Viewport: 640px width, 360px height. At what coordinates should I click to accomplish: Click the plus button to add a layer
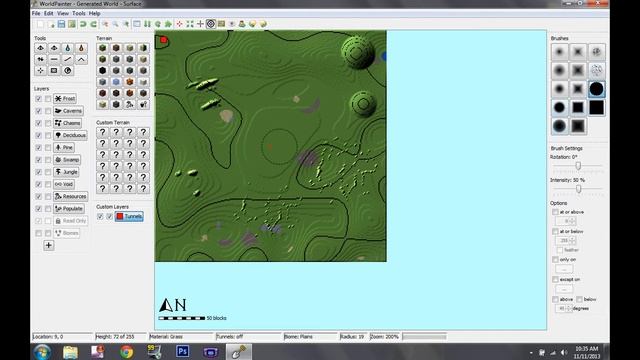coord(49,245)
